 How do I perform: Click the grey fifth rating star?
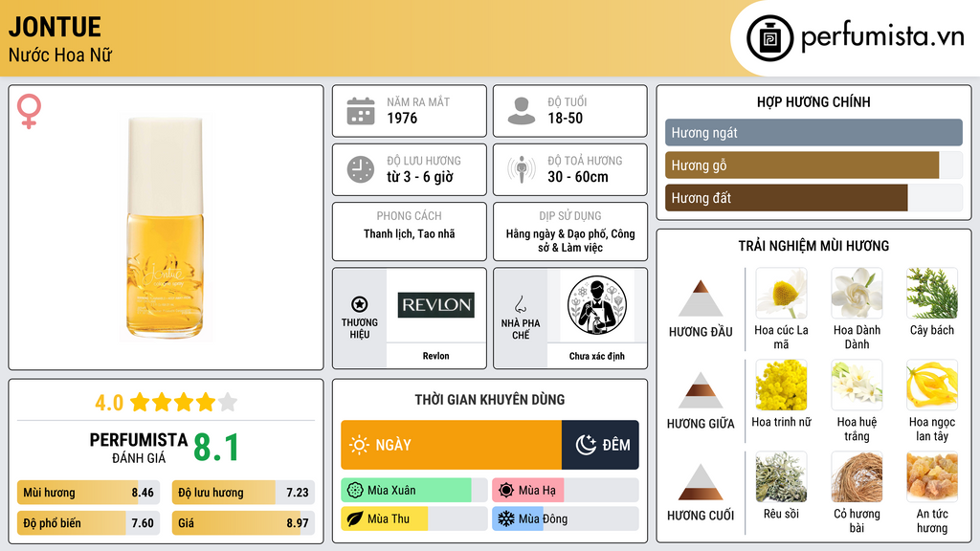[228, 402]
